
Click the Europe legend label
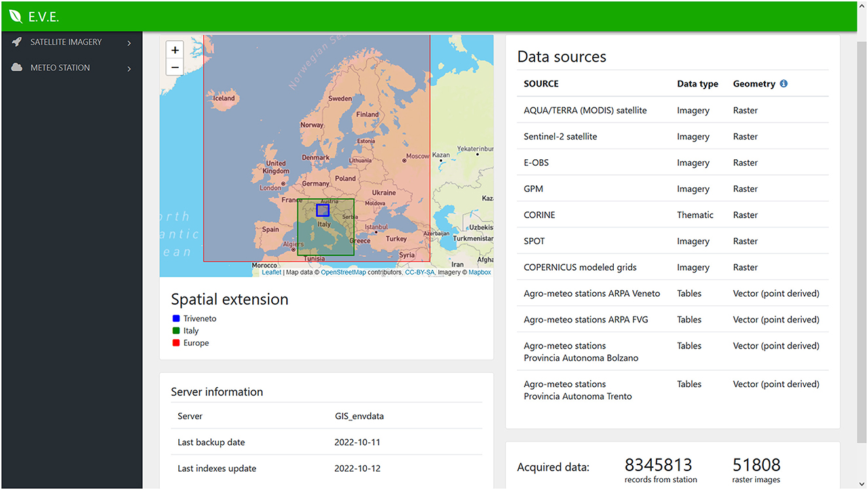pos(196,343)
